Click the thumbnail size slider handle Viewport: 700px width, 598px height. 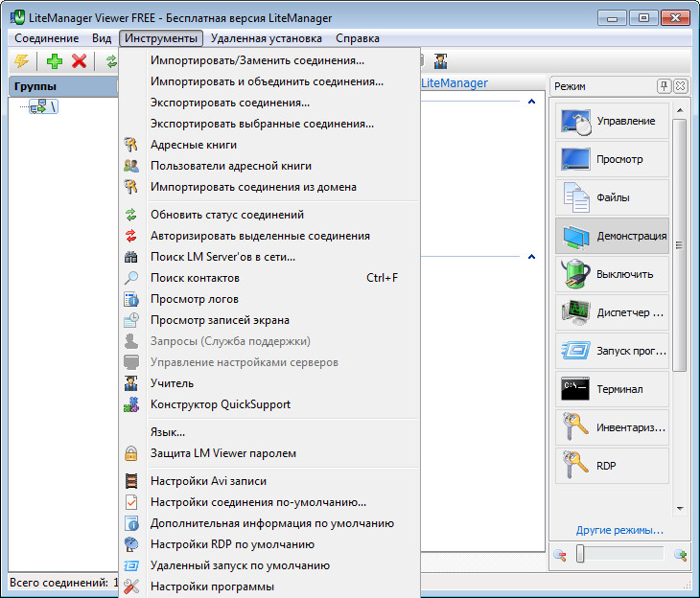pos(580,554)
